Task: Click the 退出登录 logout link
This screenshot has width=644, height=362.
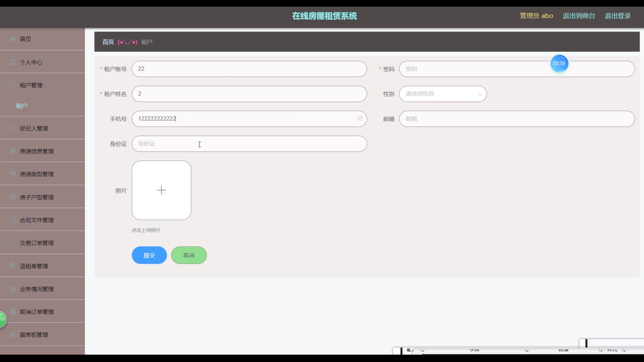Action: (617, 16)
